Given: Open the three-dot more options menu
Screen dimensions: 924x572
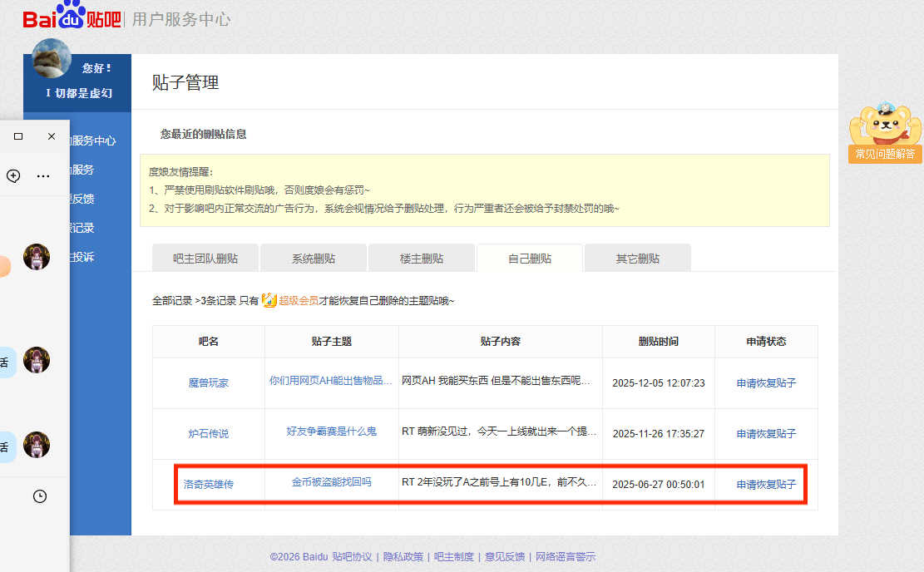Looking at the screenshot, I should tap(43, 175).
